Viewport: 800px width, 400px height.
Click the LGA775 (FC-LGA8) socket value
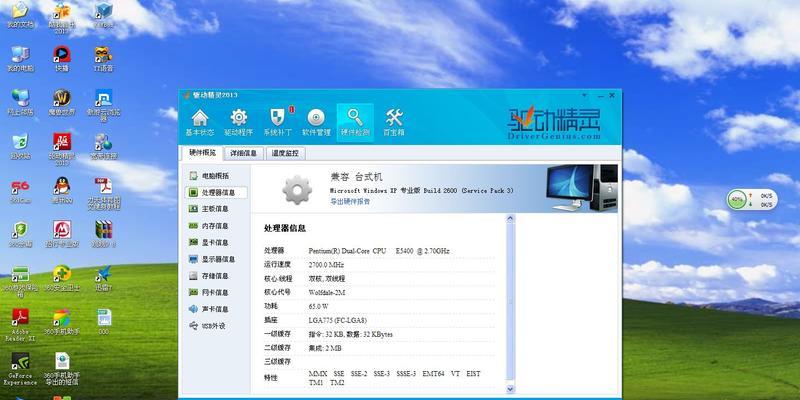338,320
